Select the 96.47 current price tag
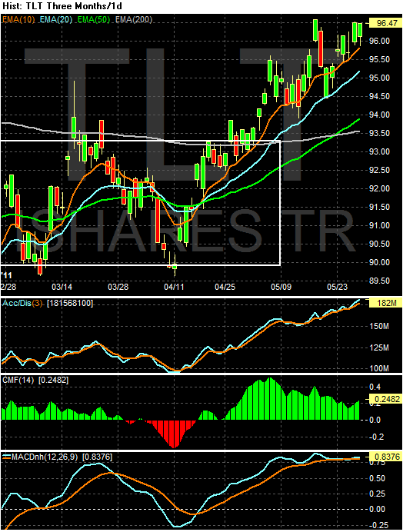 pos(386,23)
